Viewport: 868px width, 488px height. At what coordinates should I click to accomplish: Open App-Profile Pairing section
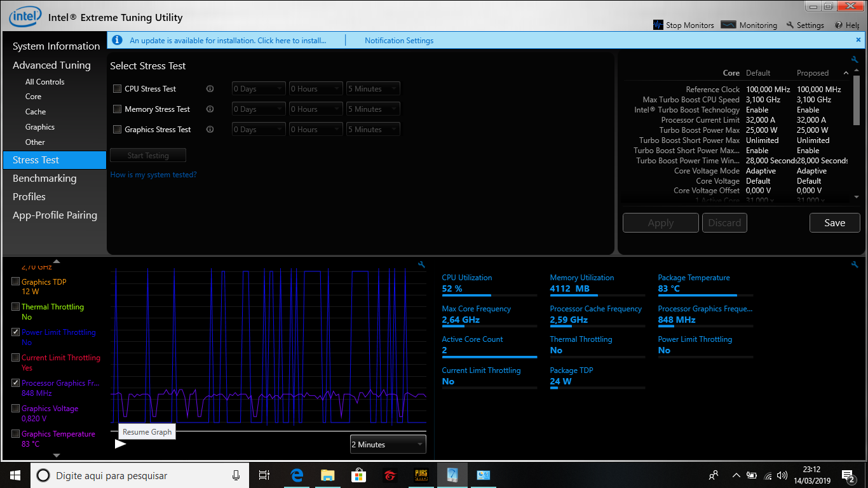(x=55, y=215)
